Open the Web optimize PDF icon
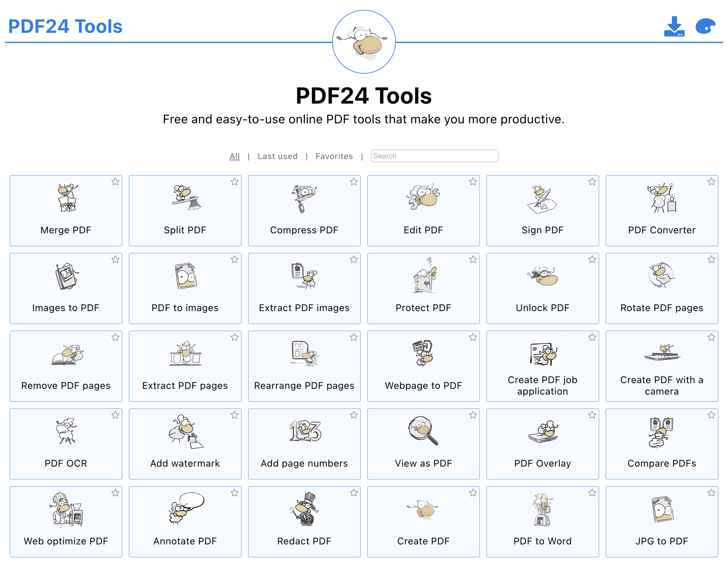This screenshot has width=728, height=575. pos(67,510)
